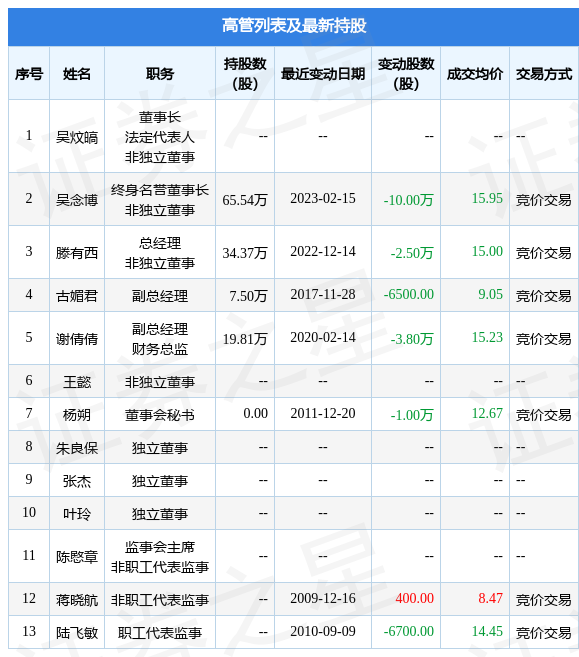The height and width of the screenshot is (657, 579).
Task: Select the 董事会秘书 position cell
Action: (x=160, y=415)
